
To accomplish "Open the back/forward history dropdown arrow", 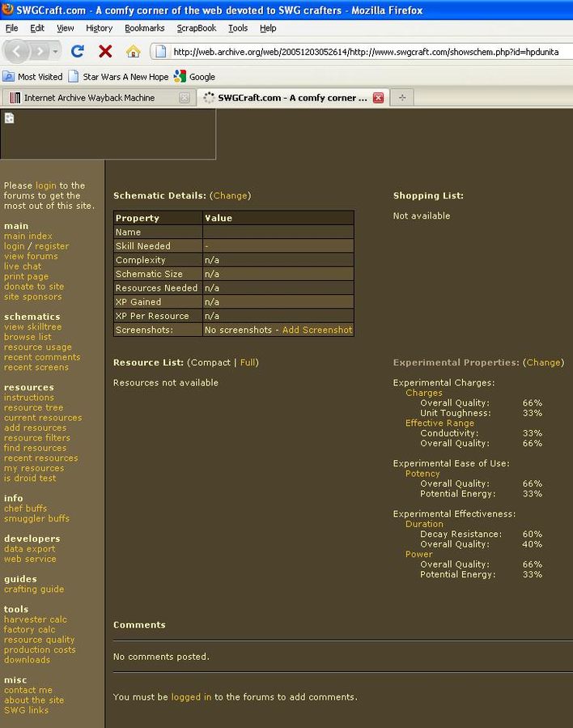I will [x=56, y=52].
